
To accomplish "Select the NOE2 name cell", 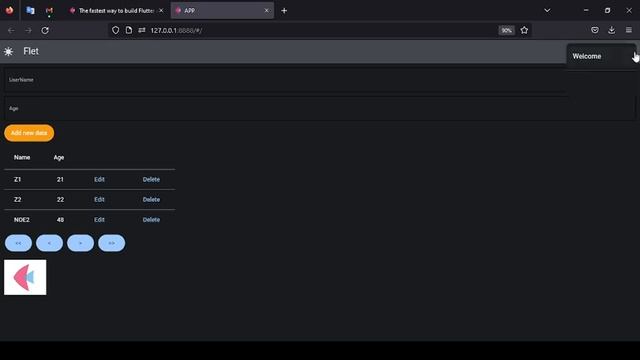I will 22,220.
